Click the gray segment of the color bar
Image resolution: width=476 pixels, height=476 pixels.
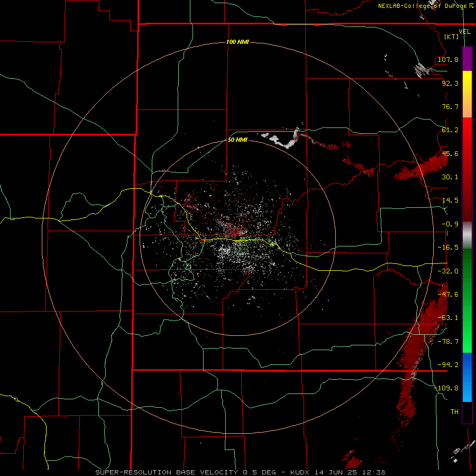pos(467,235)
